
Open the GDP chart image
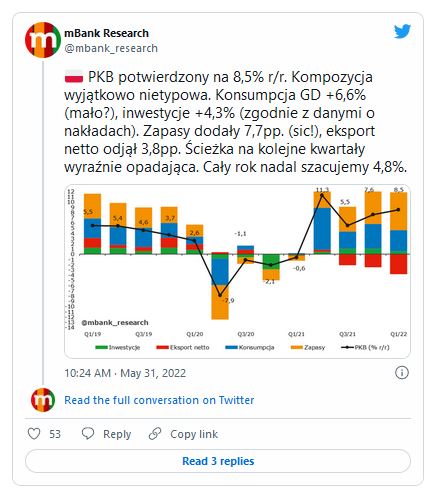(237, 271)
